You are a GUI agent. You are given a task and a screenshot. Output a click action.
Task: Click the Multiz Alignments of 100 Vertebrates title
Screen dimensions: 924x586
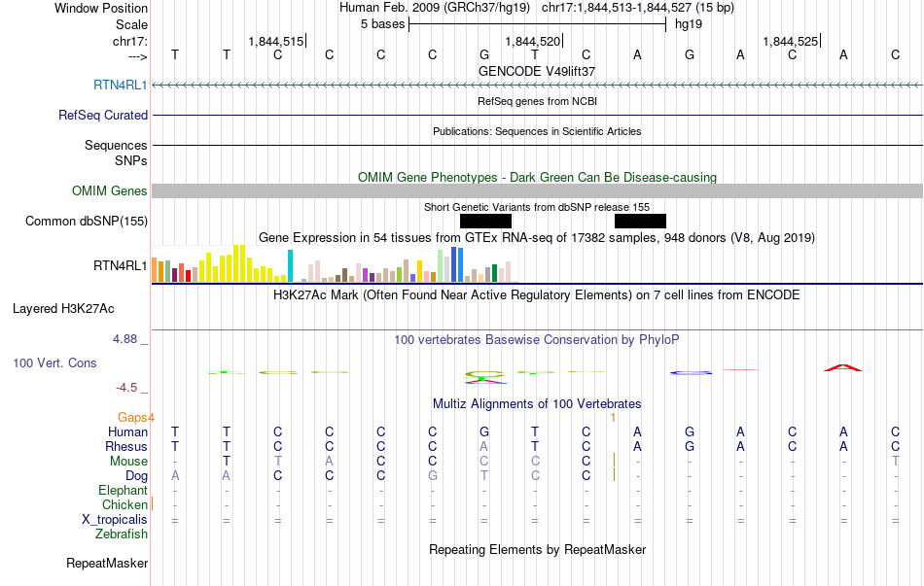pyautogui.click(x=537, y=403)
